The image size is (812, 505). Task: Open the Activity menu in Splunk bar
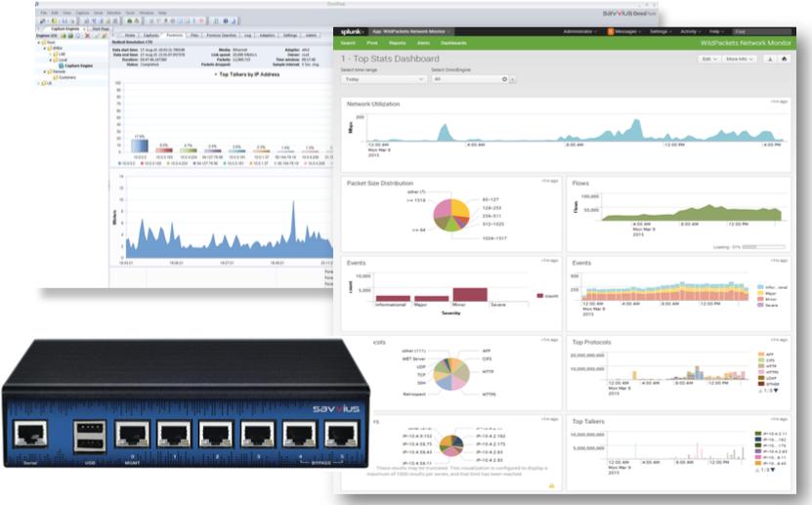click(690, 31)
